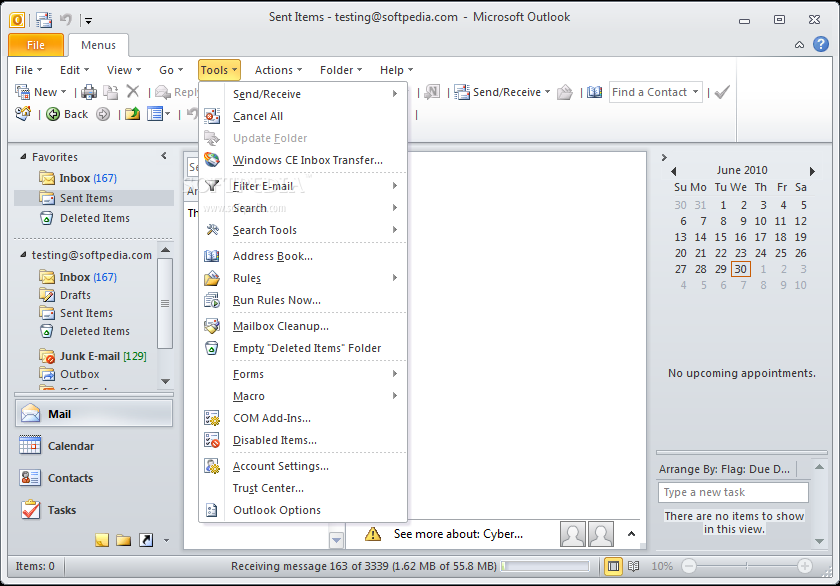This screenshot has width=840, height=586.
Task: Click the Outlook application icon
Action: click(x=17, y=20)
